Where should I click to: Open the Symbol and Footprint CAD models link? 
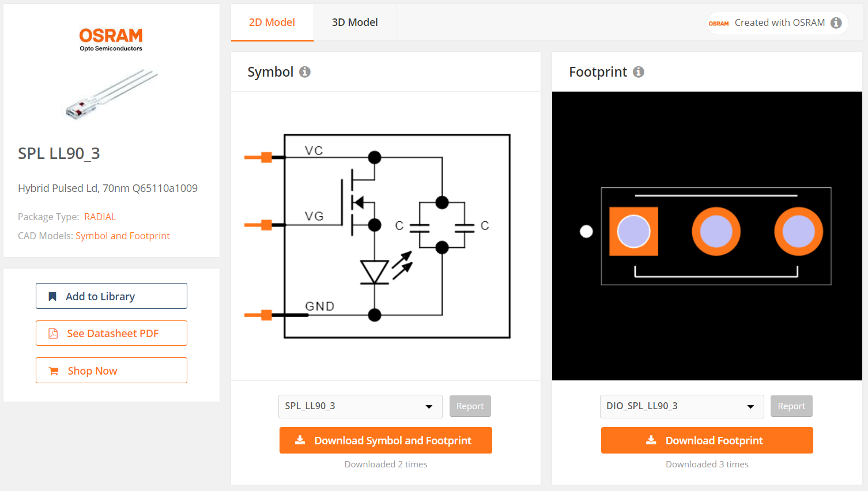tap(123, 236)
